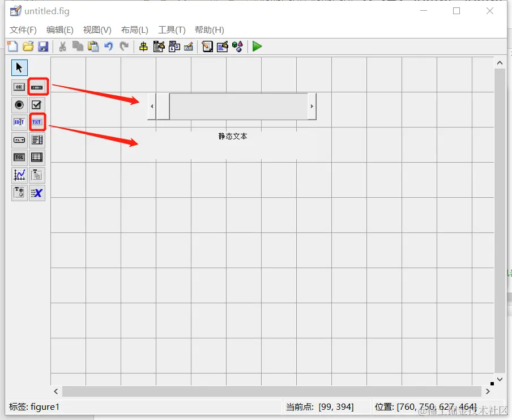This screenshot has height=420, width=512.
Task: Select the slider track on the canvas
Action: [238, 106]
